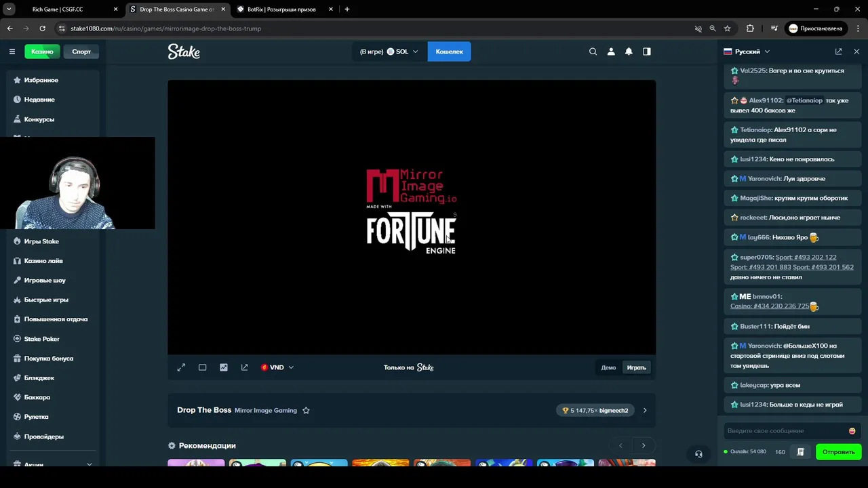Click the Кошелек wallet button
The width and height of the screenshot is (868, 488).
tap(449, 52)
